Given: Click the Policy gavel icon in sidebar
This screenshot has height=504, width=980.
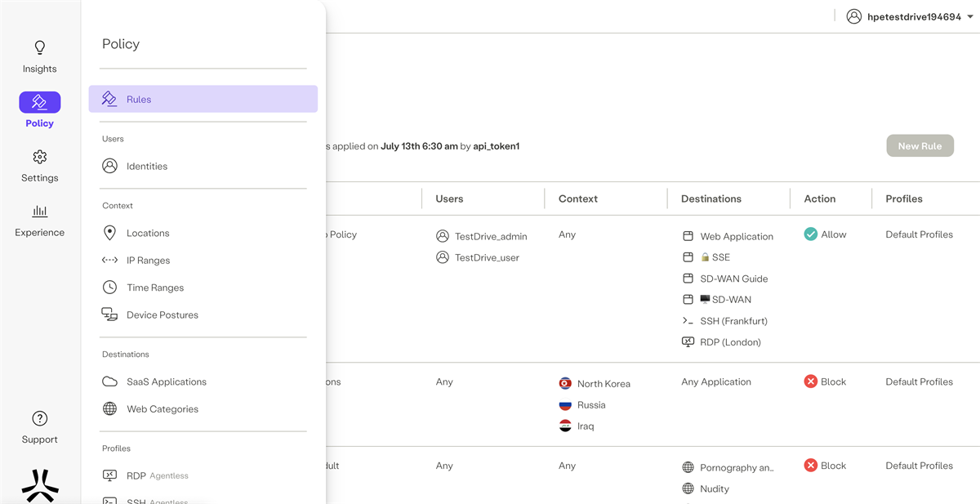Looking at the screenshot, I should click(x=39, y=102).
